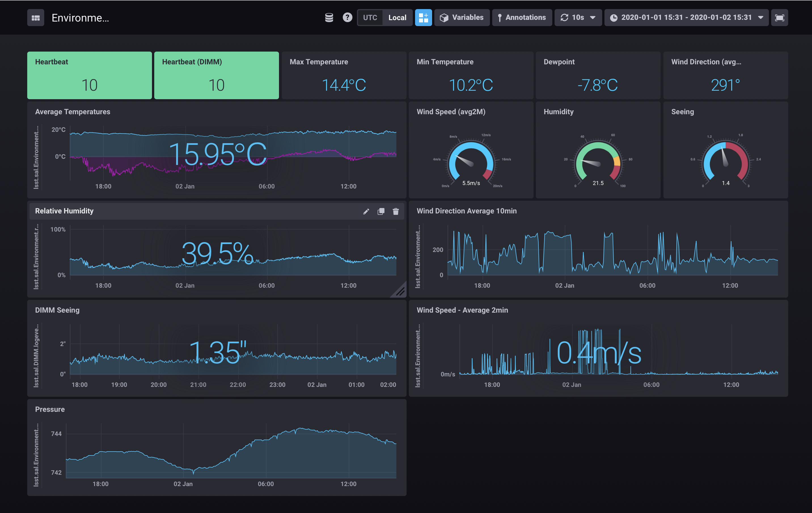Switch timezone to Local

397,18
